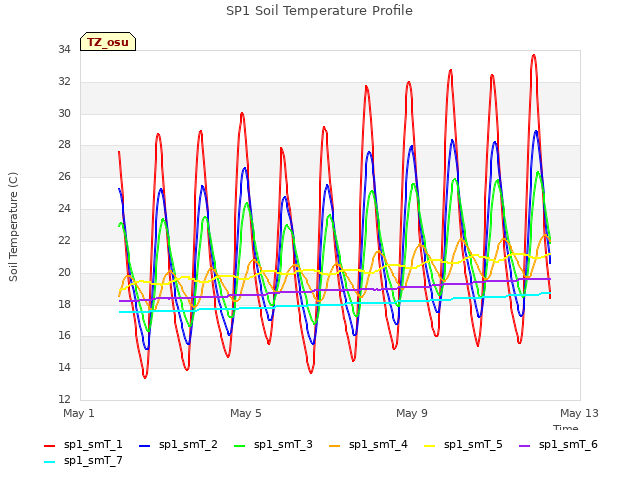Screen dimensions: 640x480
Task: Click the 14 y-axis tick label
Action: pyautogui.click(x=64, y=367)
